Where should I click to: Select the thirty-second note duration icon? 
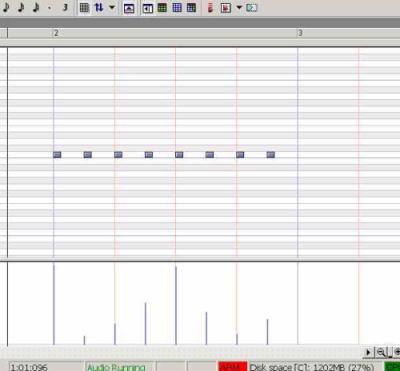tap(36, 7)
